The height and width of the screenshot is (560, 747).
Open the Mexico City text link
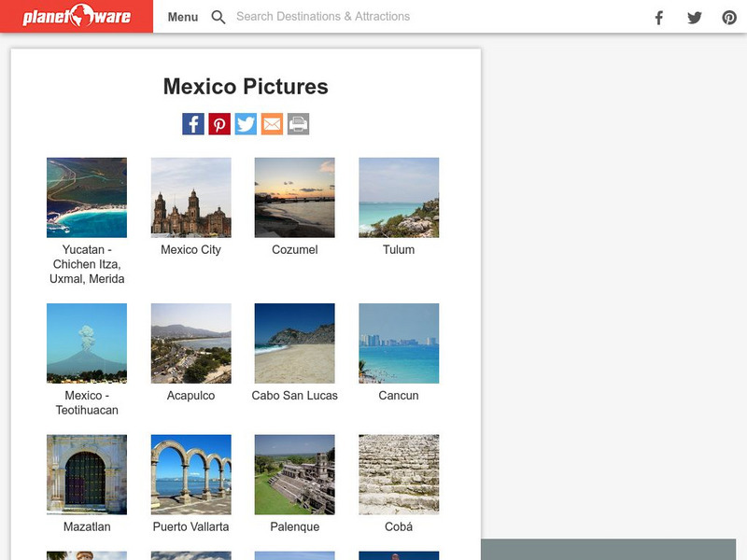pos(190,250)
